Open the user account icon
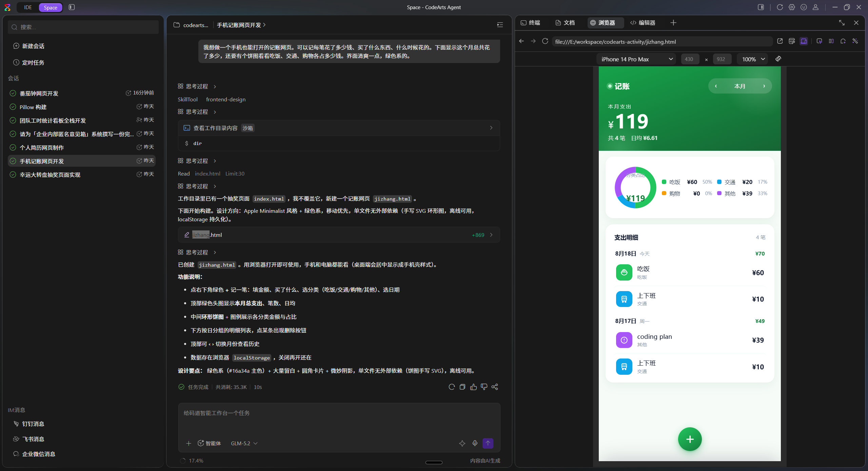Screen dimensions: 868x471 (815, 7)
